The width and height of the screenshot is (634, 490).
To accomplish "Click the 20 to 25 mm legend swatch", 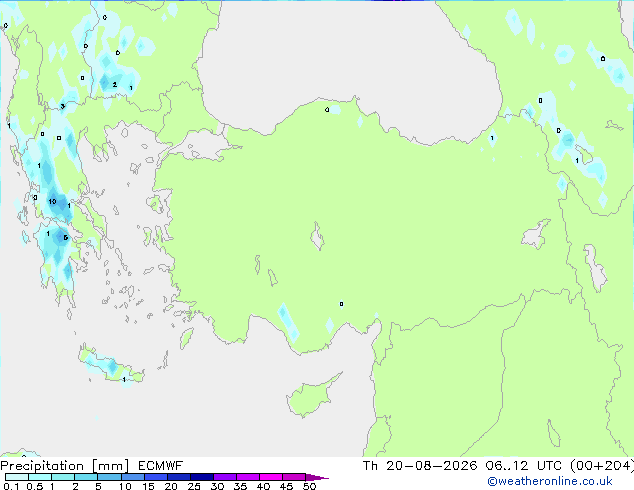I will point(179,477).
